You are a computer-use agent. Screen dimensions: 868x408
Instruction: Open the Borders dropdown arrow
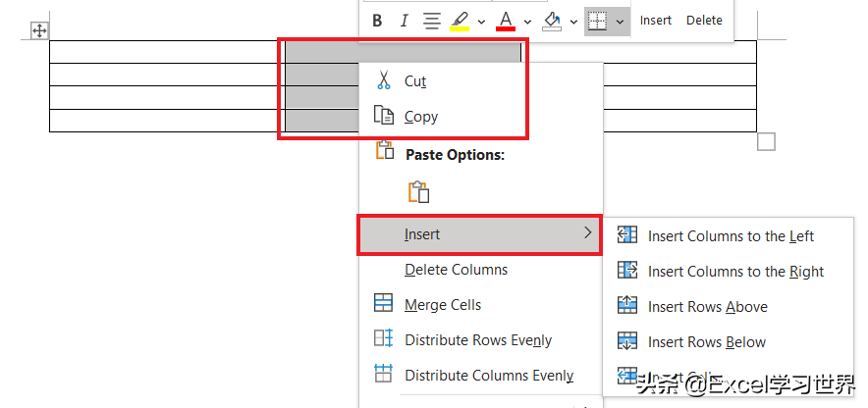pos(620,21)
